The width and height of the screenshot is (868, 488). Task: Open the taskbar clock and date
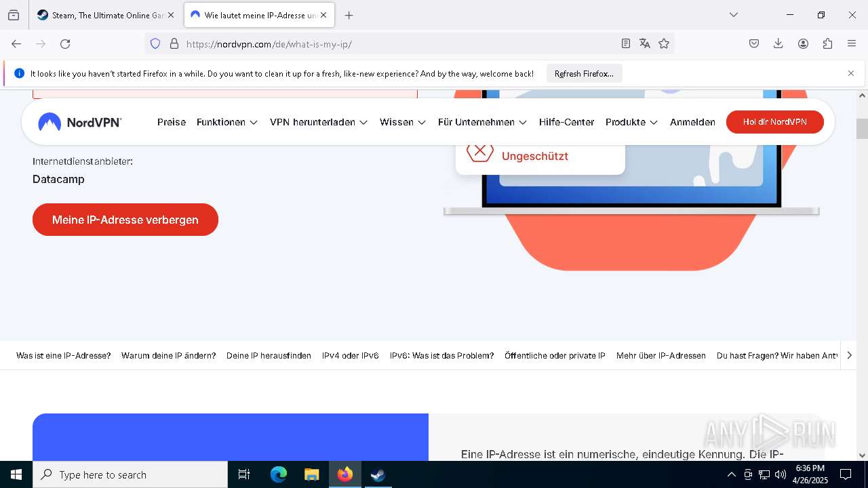click(810, 474)
